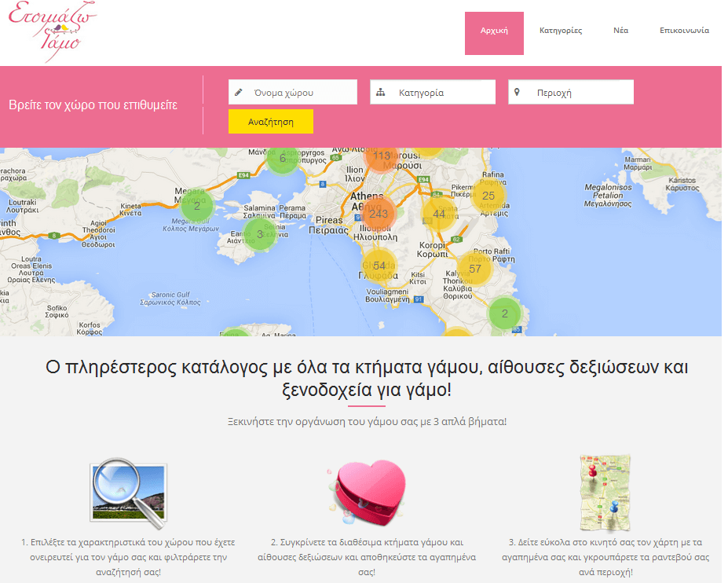The height and width of the screenshot is (583, 728).
Task: Click step 2 text 'Συγκρίνετε τα διαθέσιμα κτήματα'
Action: pos(367,557)
